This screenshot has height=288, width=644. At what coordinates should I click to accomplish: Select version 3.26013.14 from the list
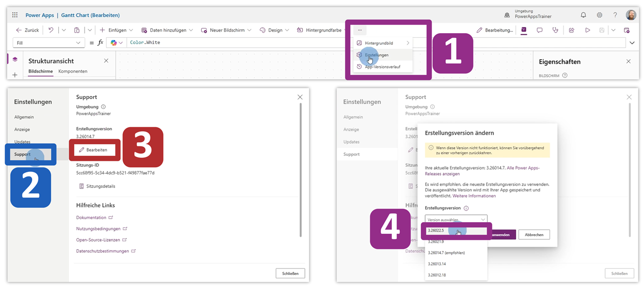point(456,264)
